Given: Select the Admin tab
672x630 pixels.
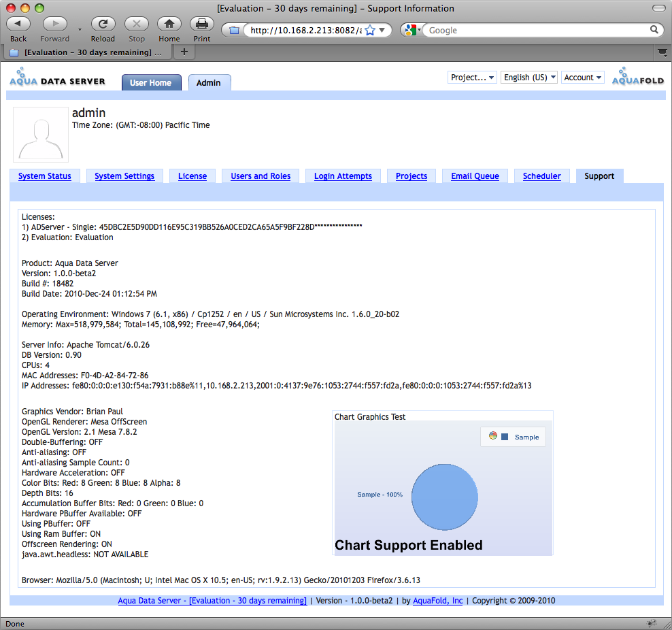Looking at the screenshot, I should pos(209,83).
